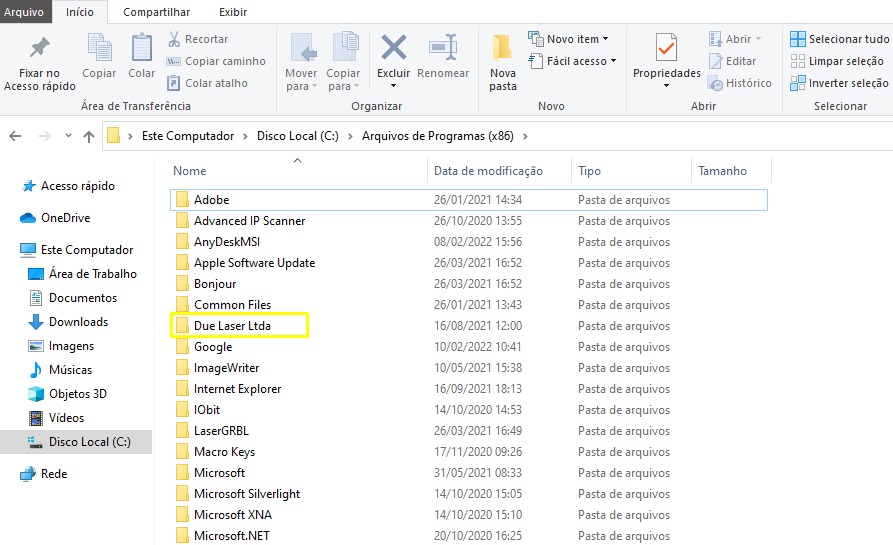The height and width of the screenshot is (545, 893).
Task: Create a Nova pasta
Action: (x=503, y=62)
